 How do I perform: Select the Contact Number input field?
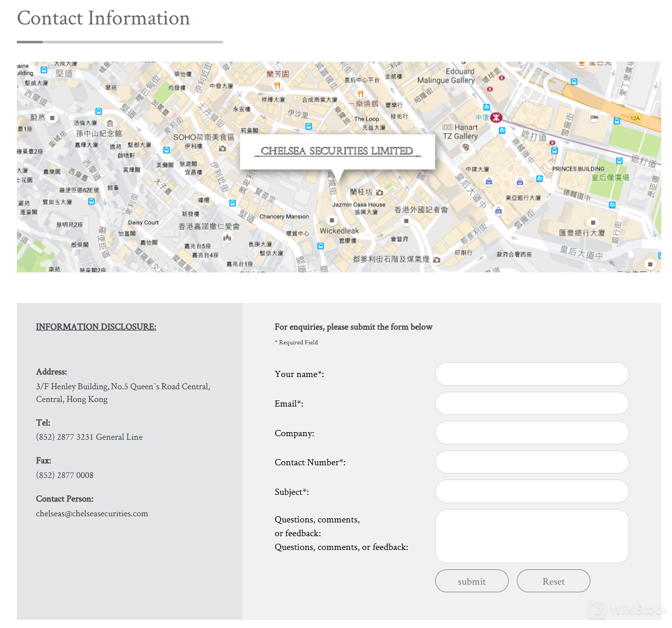click(x=532, y=462)
